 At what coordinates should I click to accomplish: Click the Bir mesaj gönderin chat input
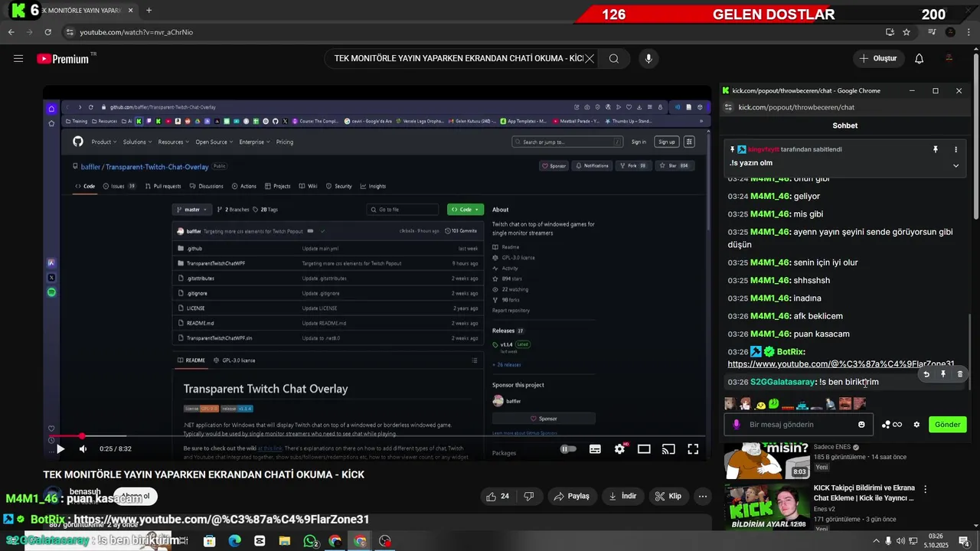(799, 424)
